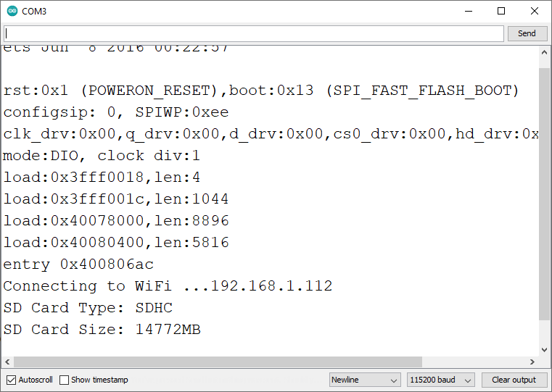Click the 'load:0x3fff0018,len:4' line

(102, 177)
